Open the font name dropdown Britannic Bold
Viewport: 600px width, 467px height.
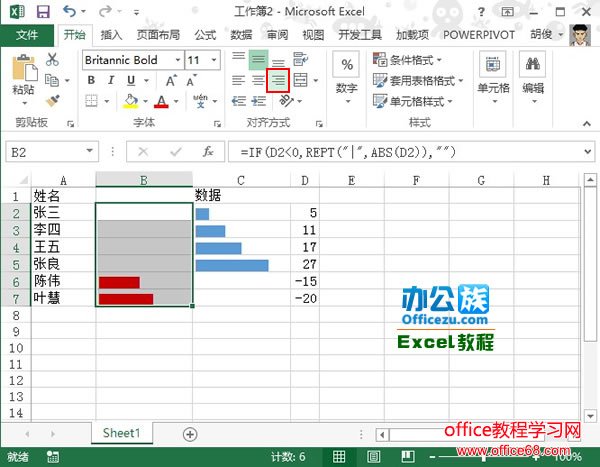coord(178,60)
